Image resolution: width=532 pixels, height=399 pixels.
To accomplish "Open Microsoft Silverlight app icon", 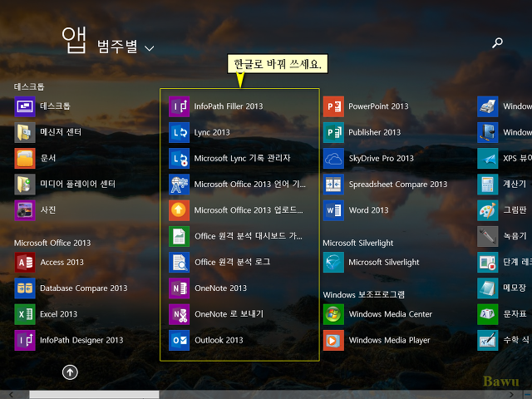I will [333, 263].
